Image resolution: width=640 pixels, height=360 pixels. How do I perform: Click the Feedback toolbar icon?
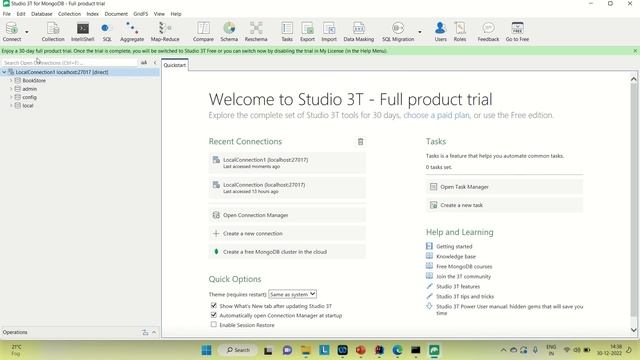point(488,31)
